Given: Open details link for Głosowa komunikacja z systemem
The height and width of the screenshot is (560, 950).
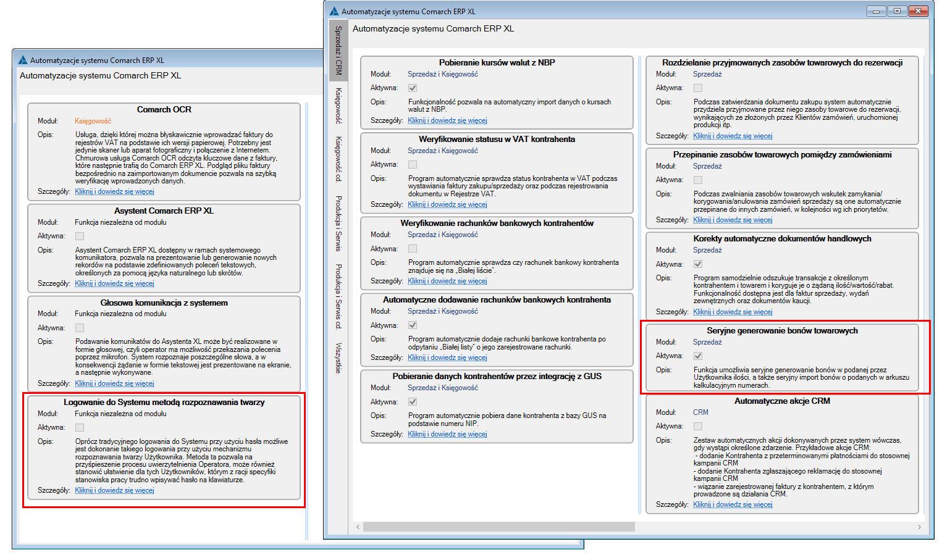Looking at the screenshot, I should (x=114, y=383).
